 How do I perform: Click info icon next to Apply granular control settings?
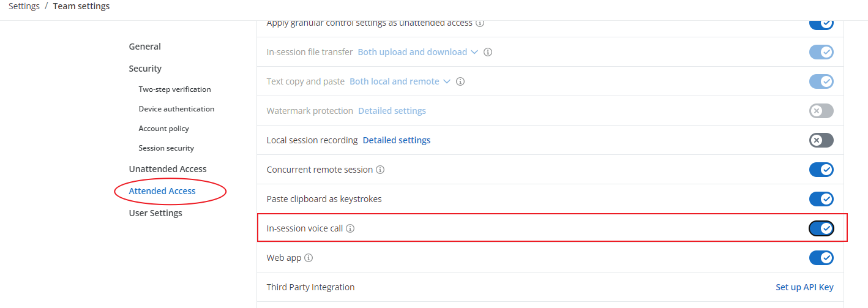coord(480,23)
